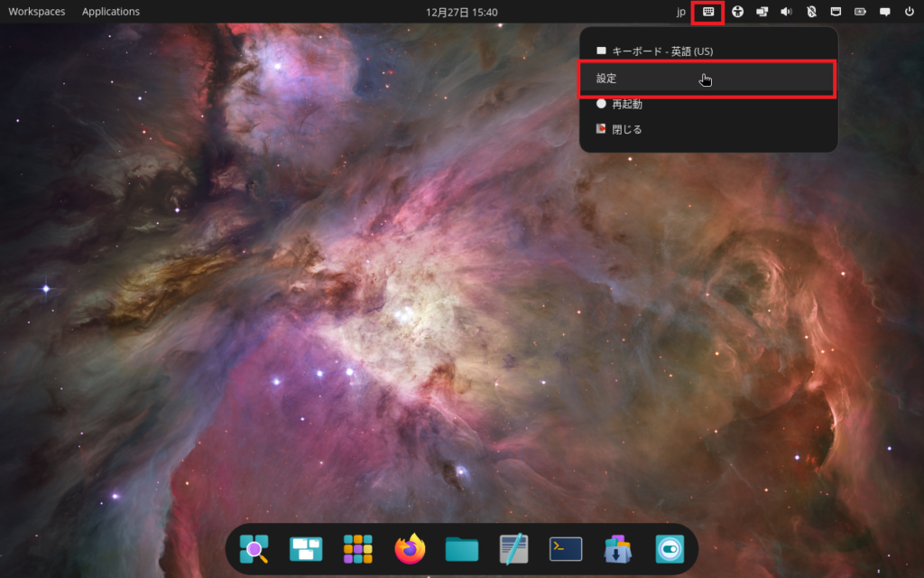
Task: Click the keyboard input method tray icon
Action: 708,12
